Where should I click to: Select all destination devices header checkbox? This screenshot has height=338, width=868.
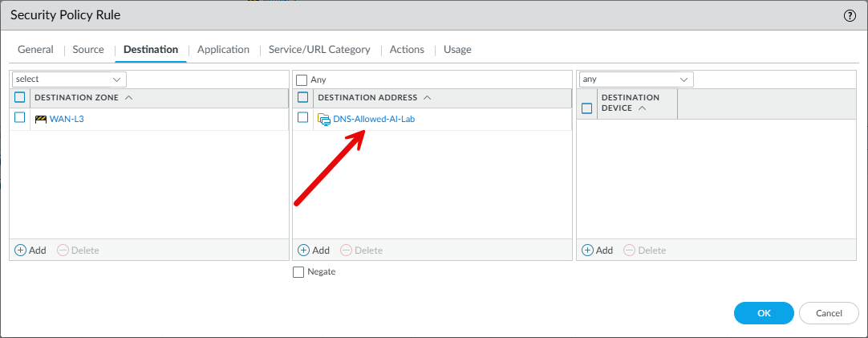[x=586, y=108]
